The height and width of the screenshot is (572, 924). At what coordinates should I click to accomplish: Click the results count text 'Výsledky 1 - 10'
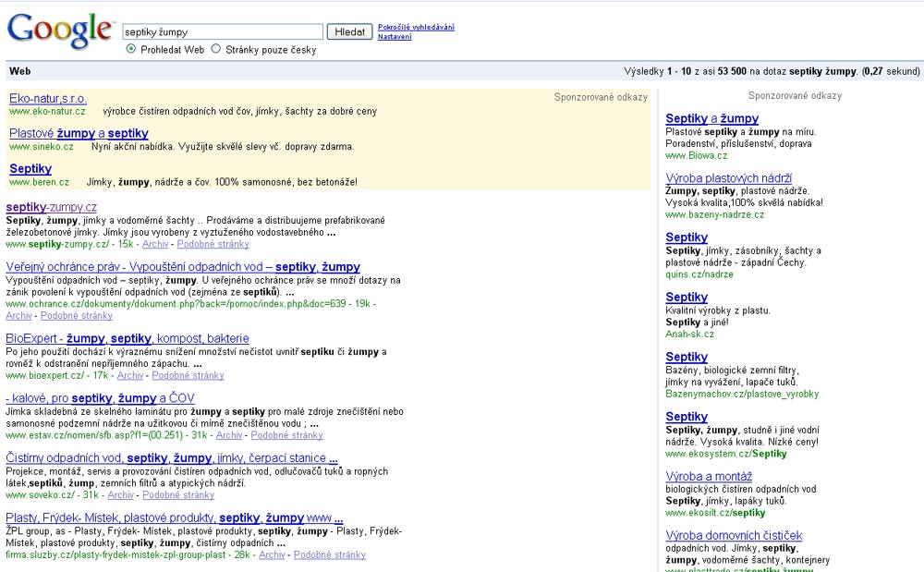coord(658,71)
